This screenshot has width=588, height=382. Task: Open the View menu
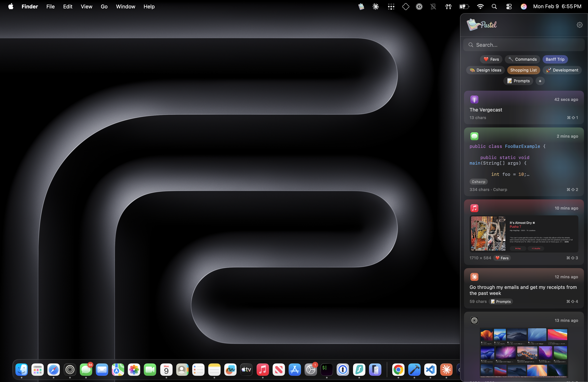[86, 7]
